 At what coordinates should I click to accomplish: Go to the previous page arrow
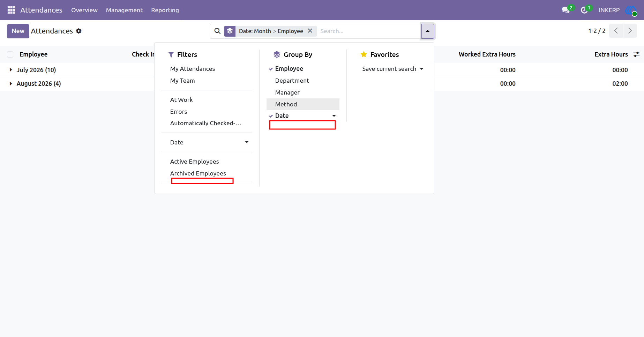[x=616, y=31]
